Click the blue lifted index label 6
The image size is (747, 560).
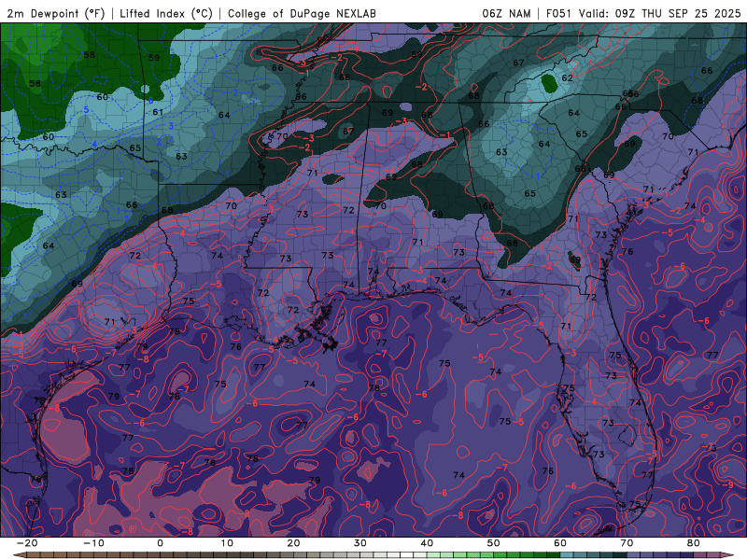point(151,101)
